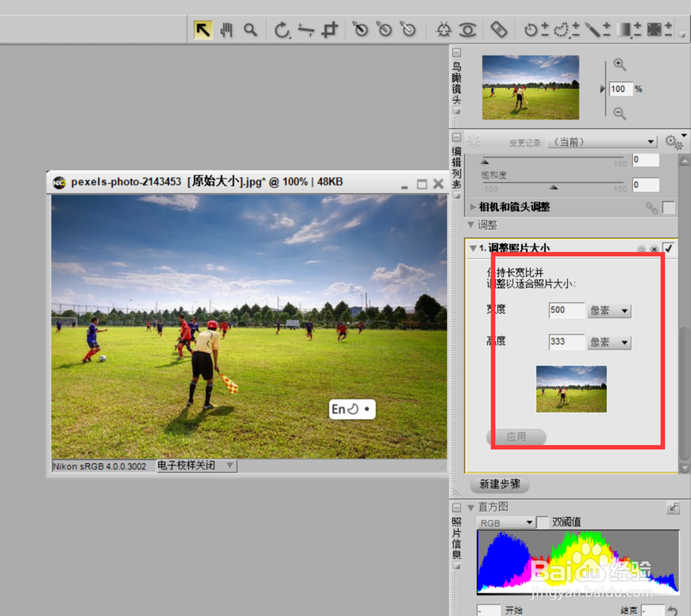
Task: Select the Neutral Control Point tool
Action: [384, 30]
